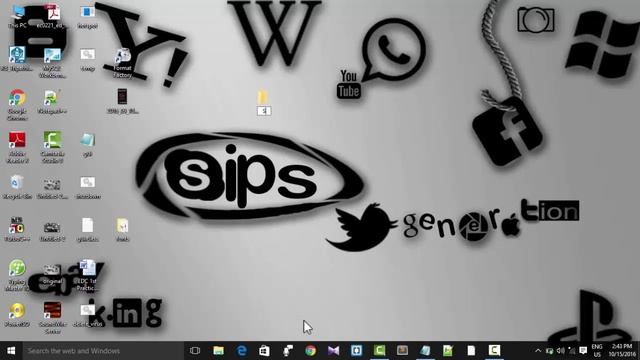The width and height of the screenshot is (640, 360).
Task: Select the Typing Master desktop shortcut
Action: point(17,275)
